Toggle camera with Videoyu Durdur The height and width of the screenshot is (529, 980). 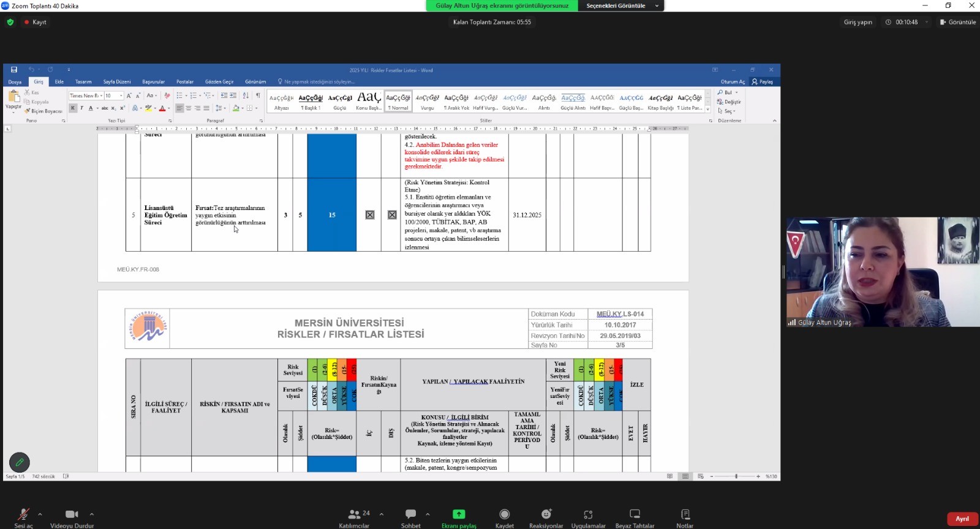click(72, 515)
